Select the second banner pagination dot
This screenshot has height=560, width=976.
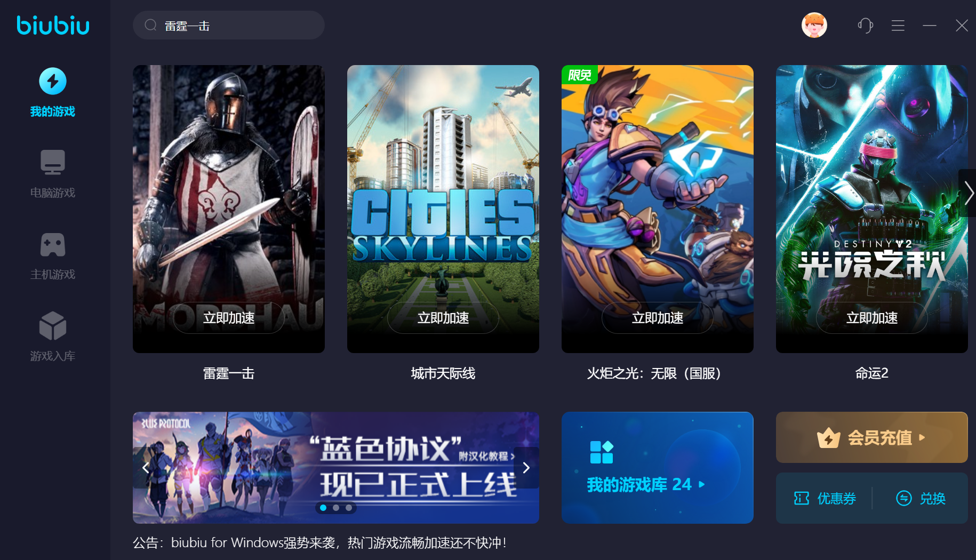336,508
